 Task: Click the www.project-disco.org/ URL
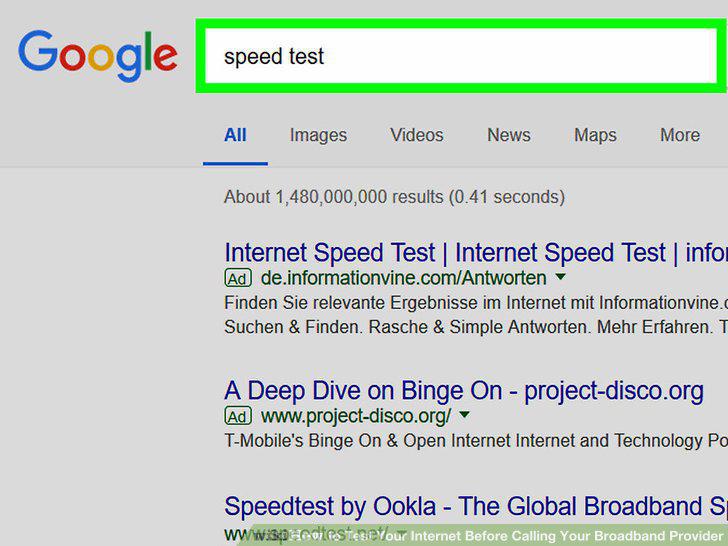coord(356,416)
